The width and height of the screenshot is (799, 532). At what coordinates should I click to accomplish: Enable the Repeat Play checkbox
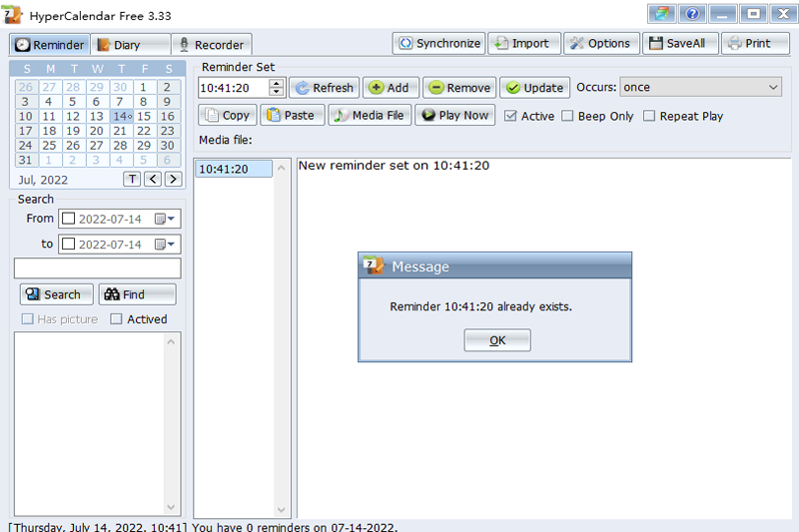tap(649, 116)
